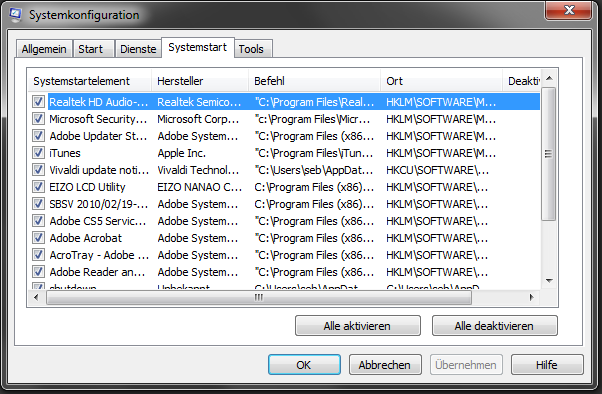Screen dimensions: 602x394
Task: Click the Deaktiv... column header
Action: pyautogui.click(x=522, y=81)
